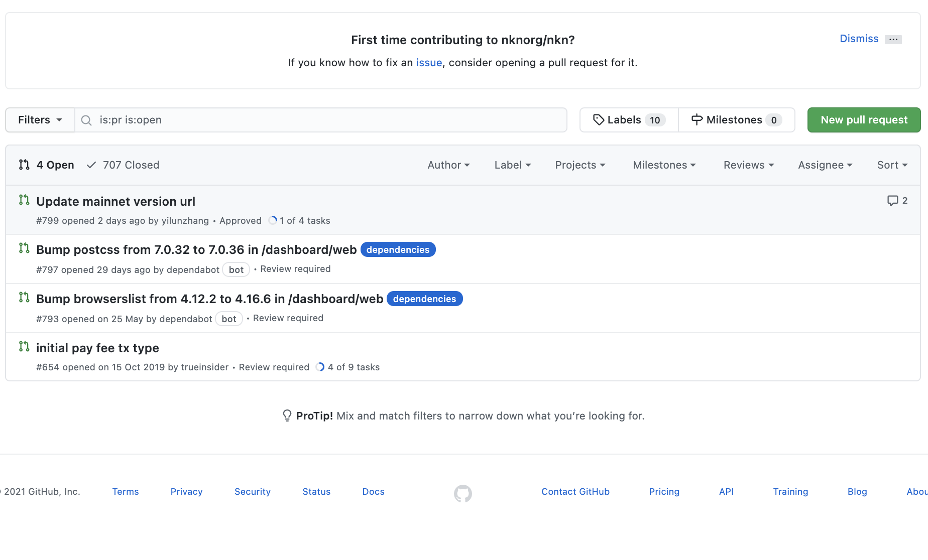This screenshot has width=928, height=560.
Task: Follow the issue link in the banner
Action: tap(429, 63)
